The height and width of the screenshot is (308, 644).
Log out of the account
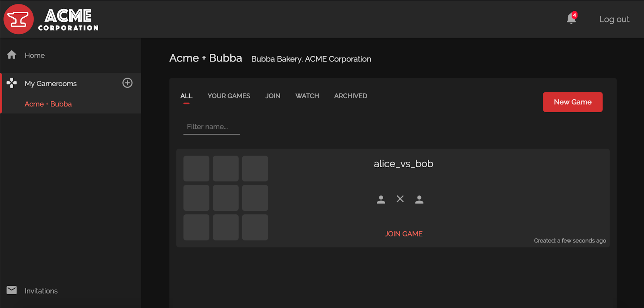coord(614,19)
